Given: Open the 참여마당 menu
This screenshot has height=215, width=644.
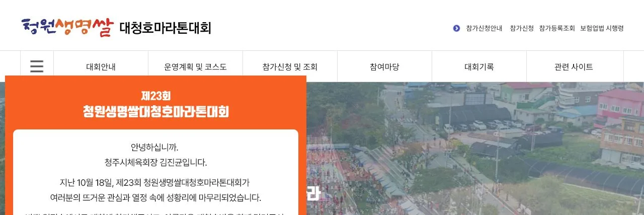Looking at the screenshot, I should click(x=384, y=66).
